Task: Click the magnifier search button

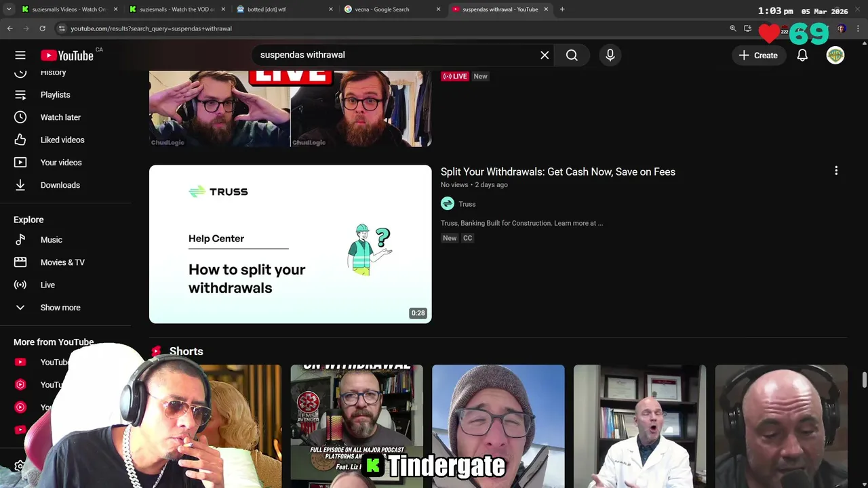Action: 572,56
